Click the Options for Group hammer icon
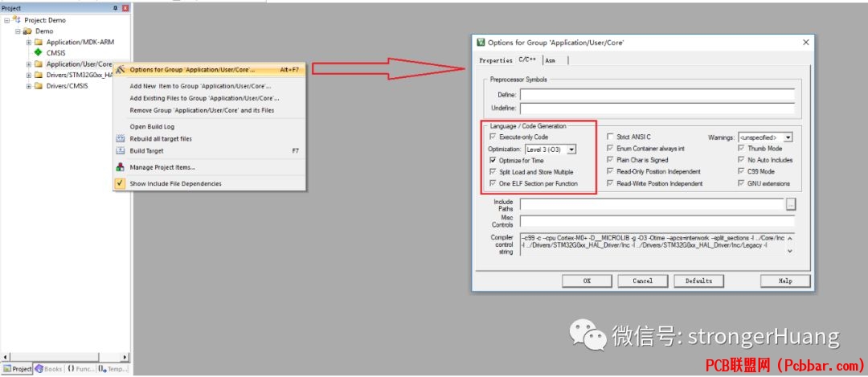Image resolution: width=868 pixels, height=377 pixels. (x=120, y=70)
